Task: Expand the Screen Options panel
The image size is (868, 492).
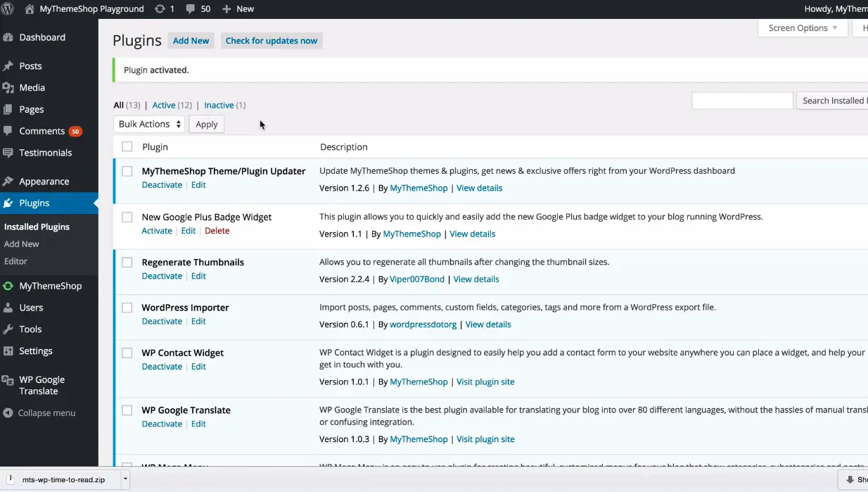Action: (x=802, y=28)
